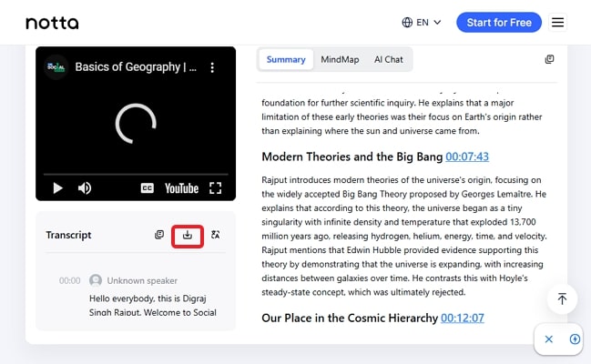Copy the summary with the copy icon
Screen dimensions: 591x364
click(549, 60)
